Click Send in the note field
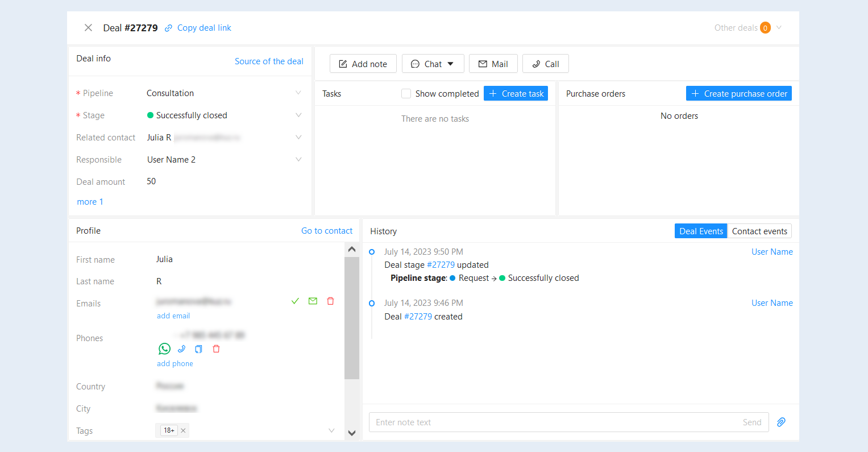 (x=752, y=422)
